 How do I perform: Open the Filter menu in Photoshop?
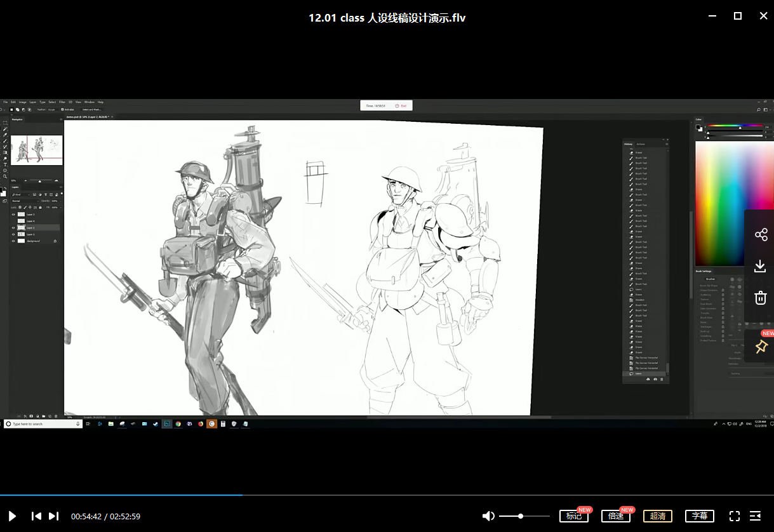click(62, 102)
